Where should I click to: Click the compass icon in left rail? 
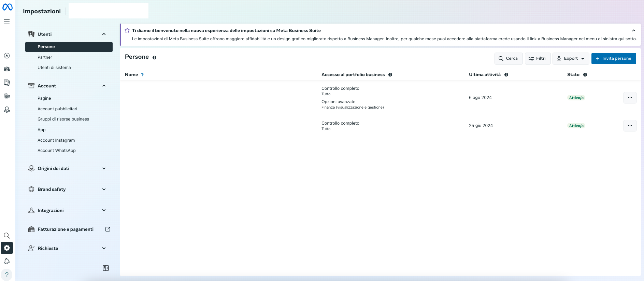[x=7, y=56]
